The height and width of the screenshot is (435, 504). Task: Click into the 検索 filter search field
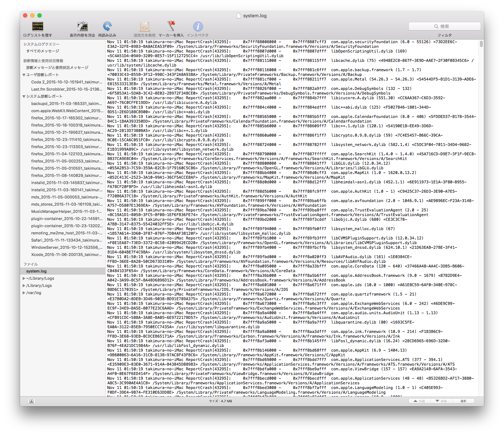click(444, 26)
